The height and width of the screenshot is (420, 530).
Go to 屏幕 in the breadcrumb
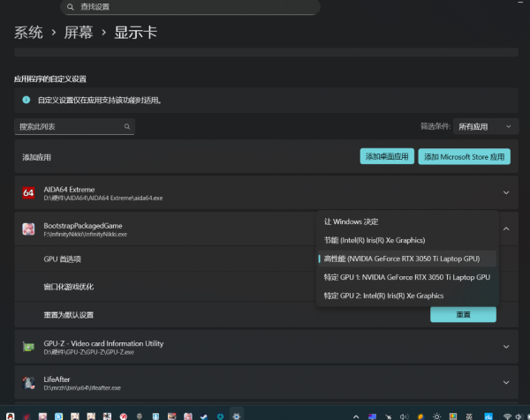point(79,33)
